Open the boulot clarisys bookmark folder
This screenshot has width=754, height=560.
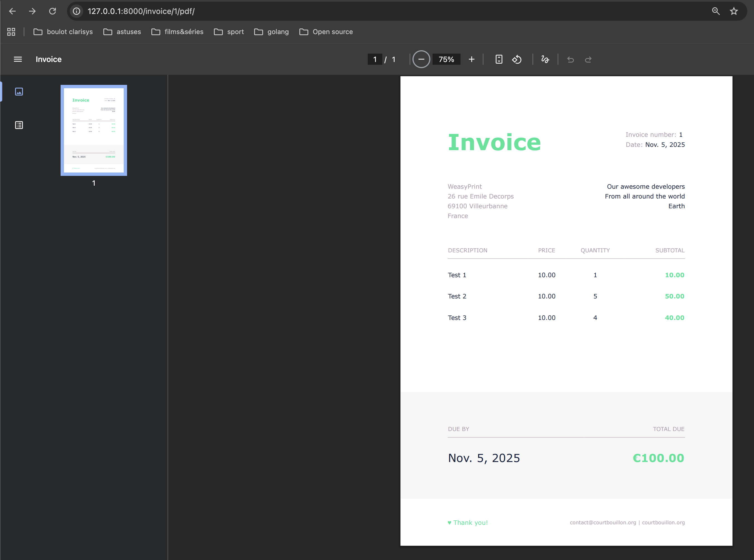(63, 32)
